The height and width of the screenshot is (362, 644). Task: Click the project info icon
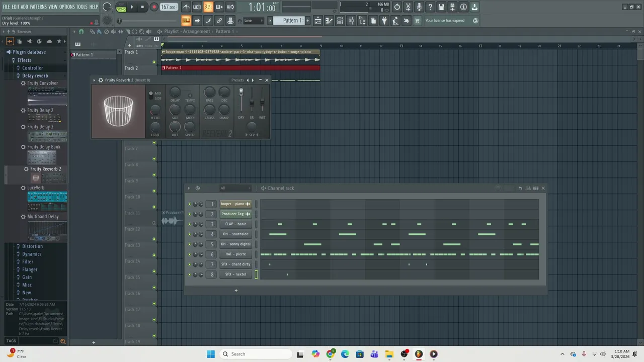[x=463, y=7]
